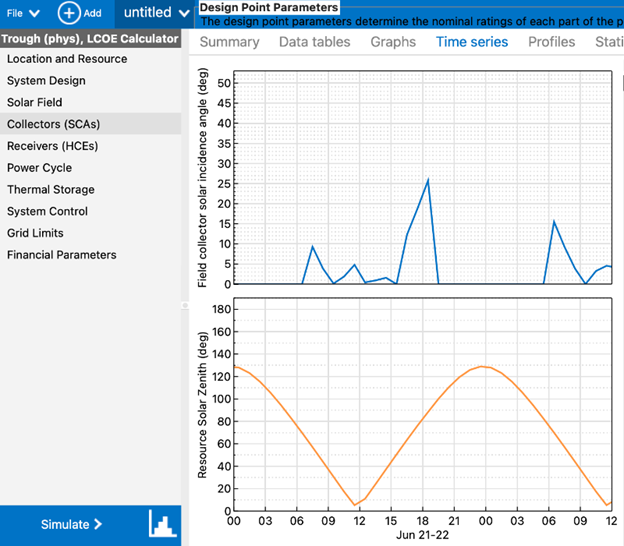Select Solar Field in sidebar
The height and width of the screenshot is (546, 624).
click(35, 102)
